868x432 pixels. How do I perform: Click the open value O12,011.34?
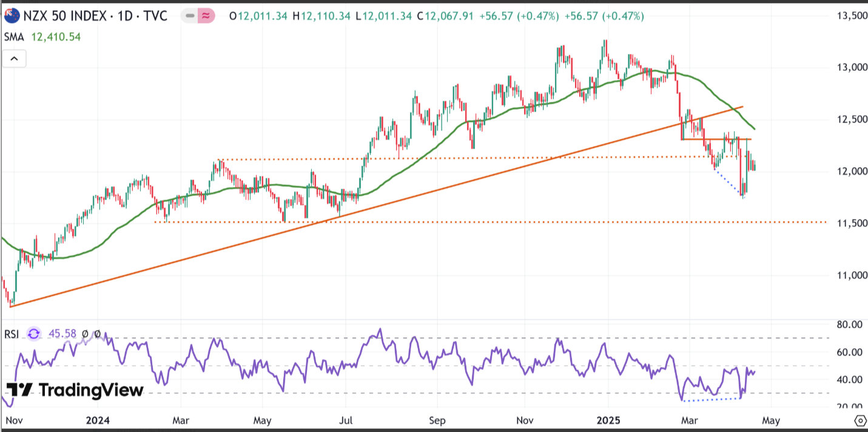click(259, 16)
